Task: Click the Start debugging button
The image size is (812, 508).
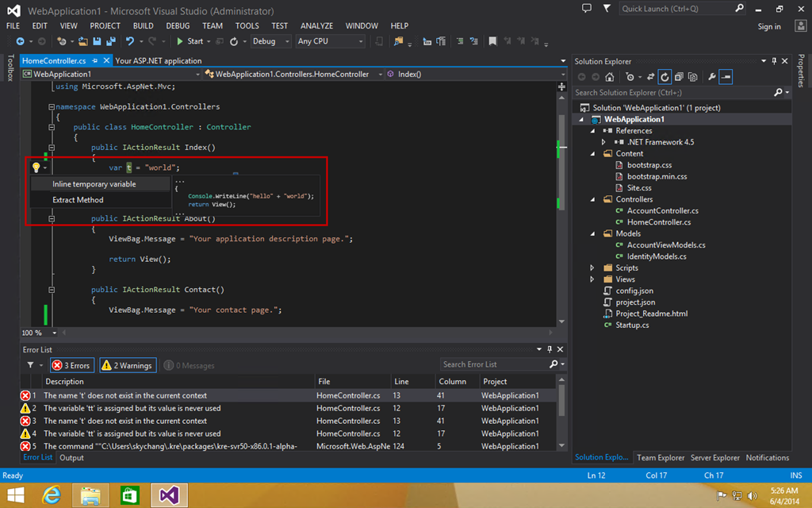Action: pos(190,41)
